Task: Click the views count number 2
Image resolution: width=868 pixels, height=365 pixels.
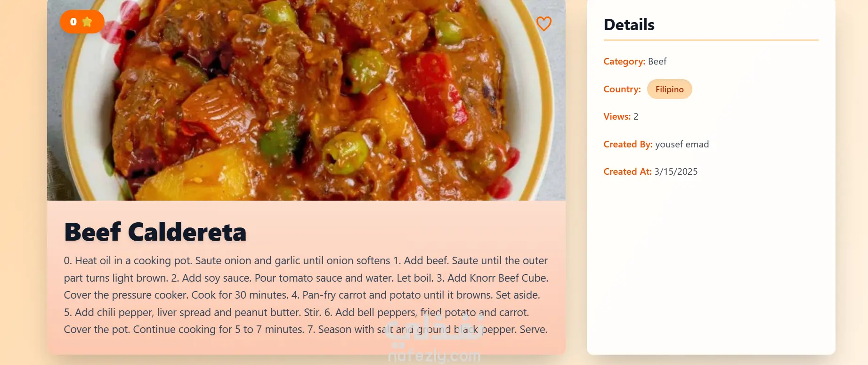Action: pos(636,117)
